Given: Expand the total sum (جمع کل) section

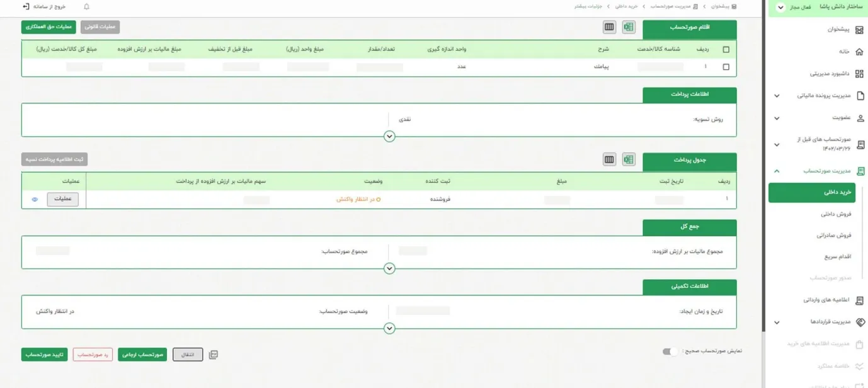Looking at the screenshot, I should [389, 268].
